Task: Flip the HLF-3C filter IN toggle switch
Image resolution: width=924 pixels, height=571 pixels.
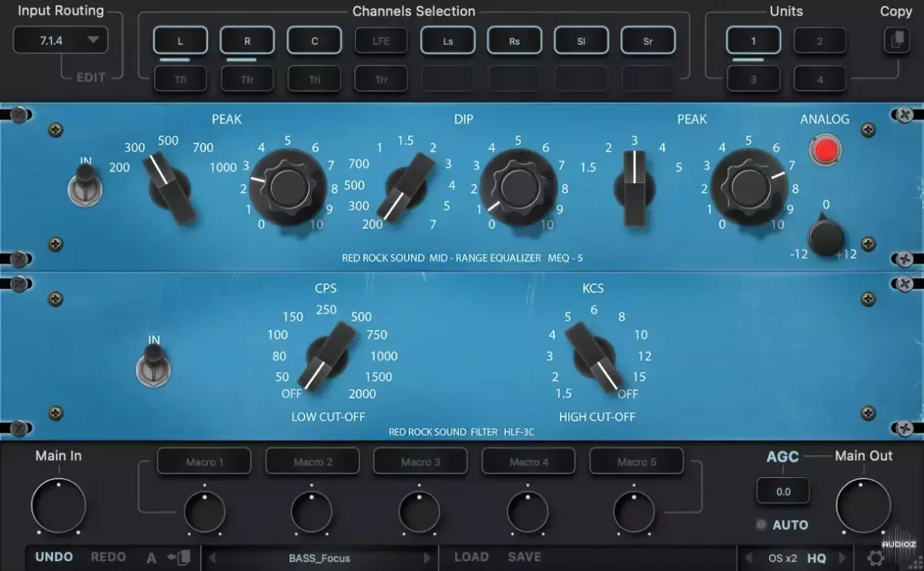Action: click(x=152, y=365)
